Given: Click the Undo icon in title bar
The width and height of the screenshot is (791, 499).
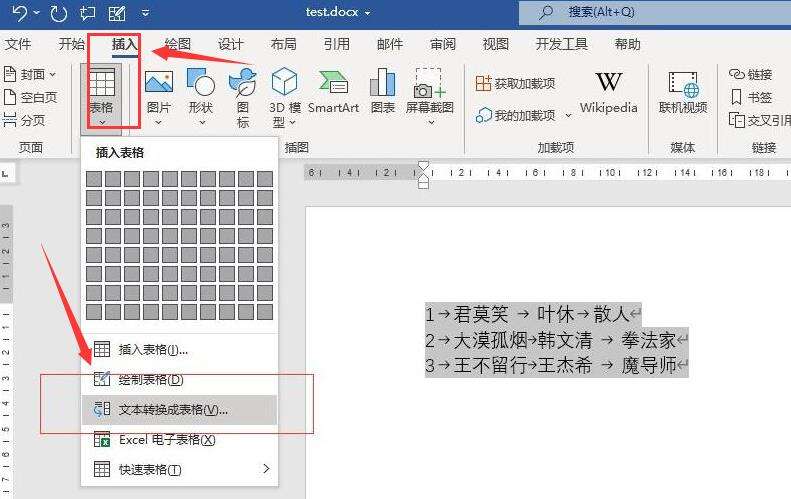Looking at the screenshot, I should [x=19, y=13].
